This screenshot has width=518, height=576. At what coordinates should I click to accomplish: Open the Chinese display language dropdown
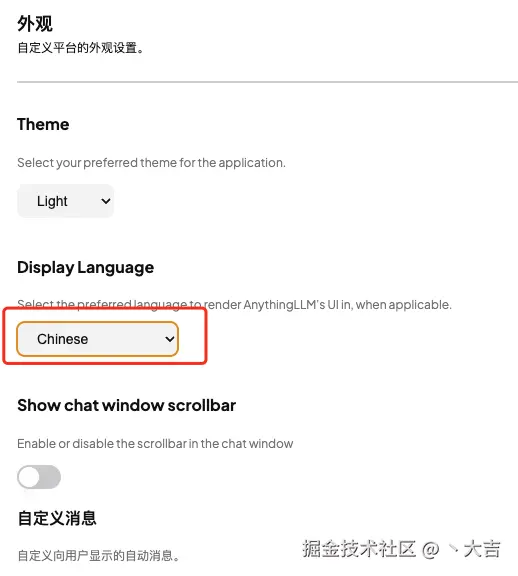97,339
